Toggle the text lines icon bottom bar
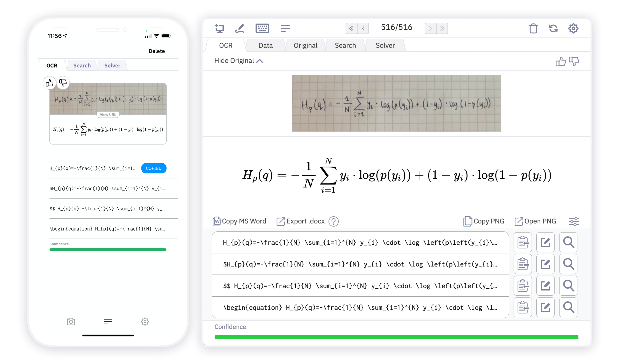The image size is (621, 364). (107, 321)
